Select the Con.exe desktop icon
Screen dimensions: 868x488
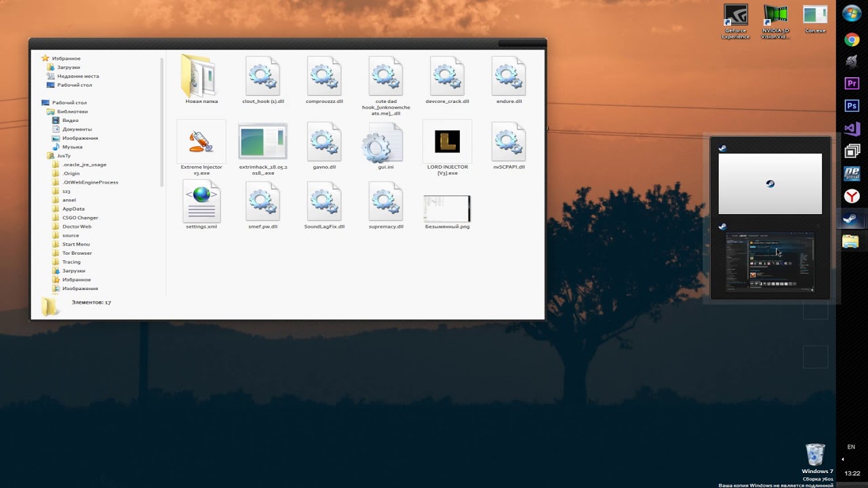pos(815,20)
